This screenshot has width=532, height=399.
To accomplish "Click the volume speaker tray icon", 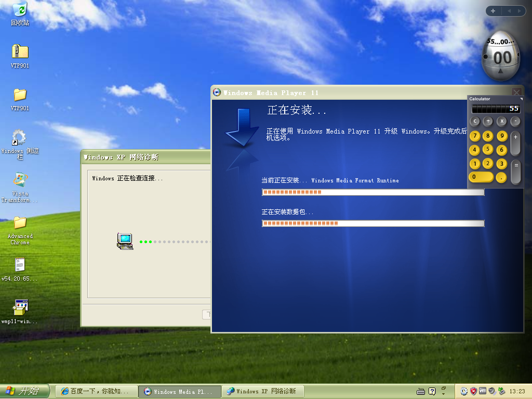I will pos(491,391).
